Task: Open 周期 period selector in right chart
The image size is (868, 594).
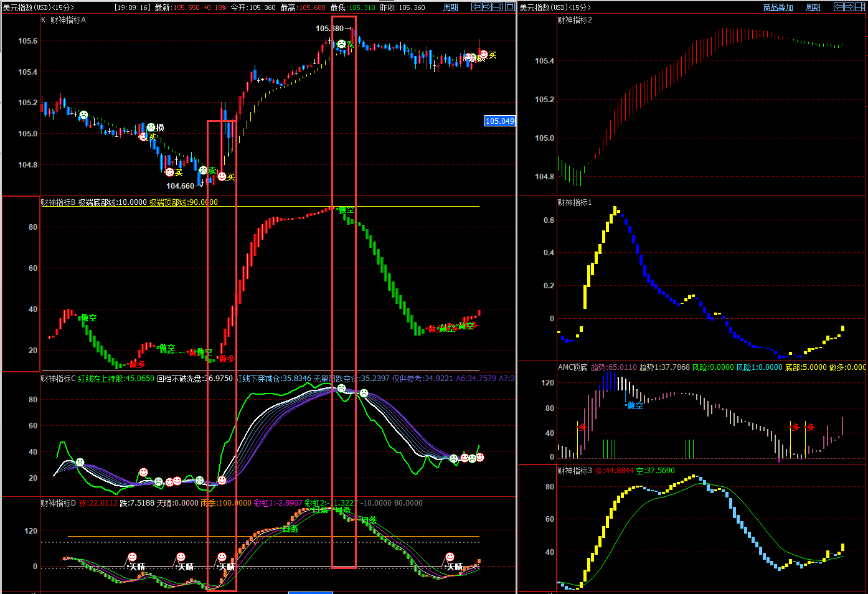Action: click(813, 7)
